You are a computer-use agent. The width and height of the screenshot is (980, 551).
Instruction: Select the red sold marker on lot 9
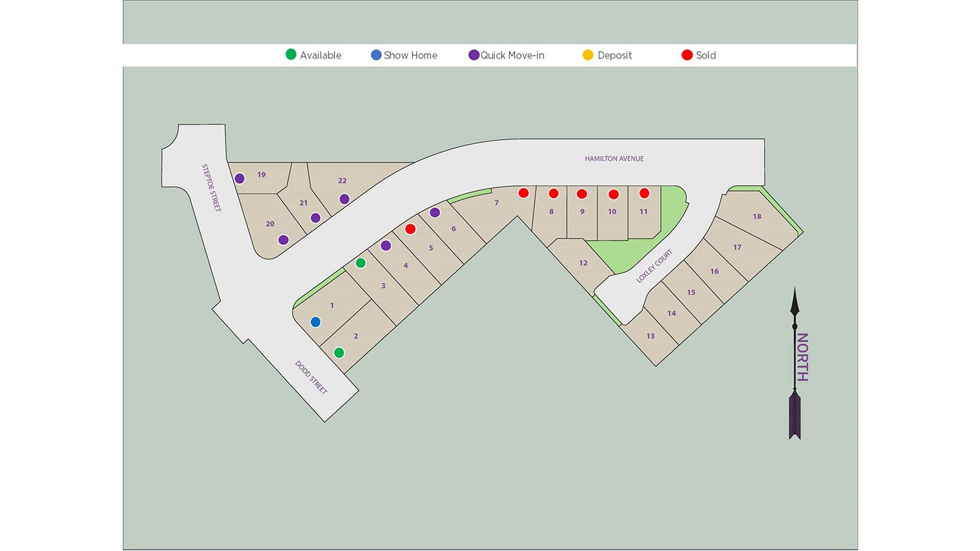[x=582, y=194]
